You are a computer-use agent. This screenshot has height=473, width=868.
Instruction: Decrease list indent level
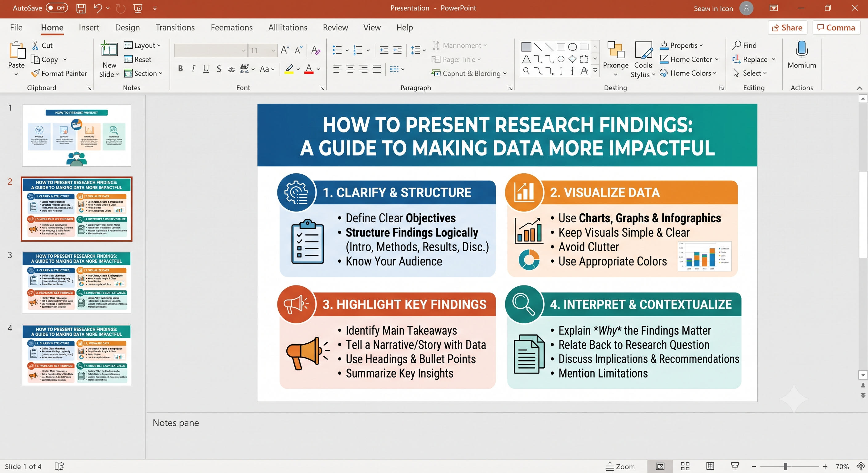pyautogui.click(x=384, y=50)
